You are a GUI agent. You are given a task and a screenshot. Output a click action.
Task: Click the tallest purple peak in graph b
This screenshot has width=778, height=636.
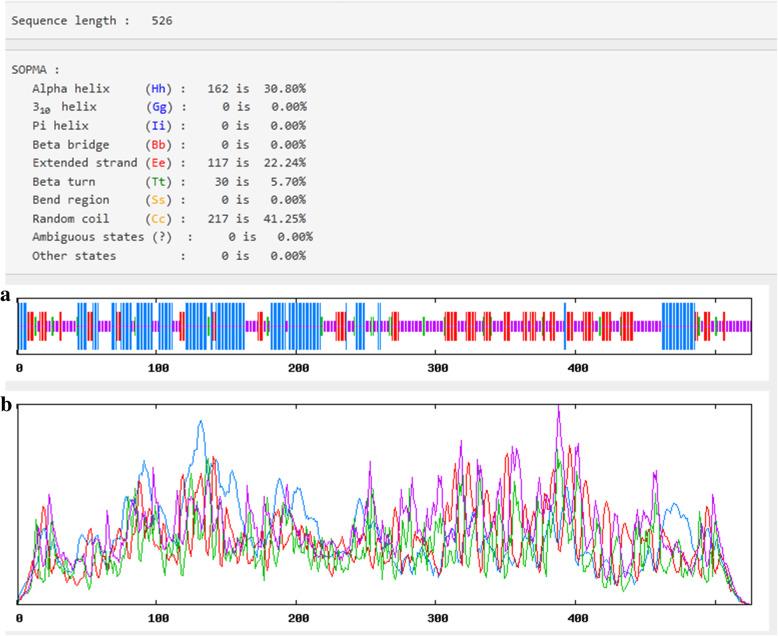coord(559,407)
